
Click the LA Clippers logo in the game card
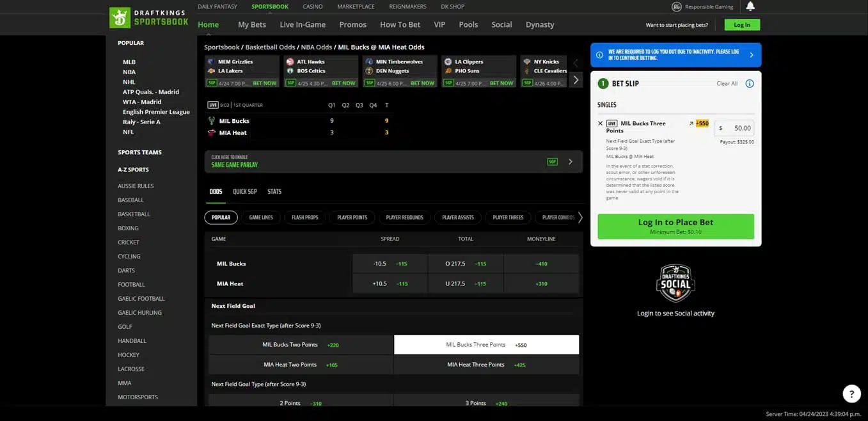pyautogui.click(x=448, y=62)
